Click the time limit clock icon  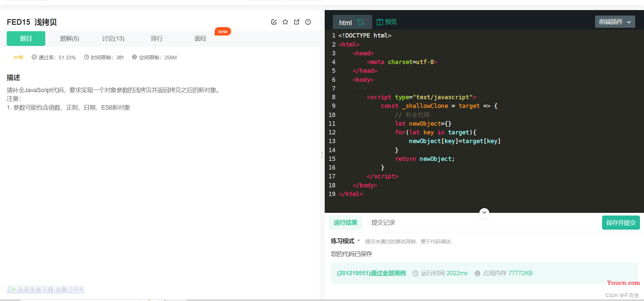[87, 57]
